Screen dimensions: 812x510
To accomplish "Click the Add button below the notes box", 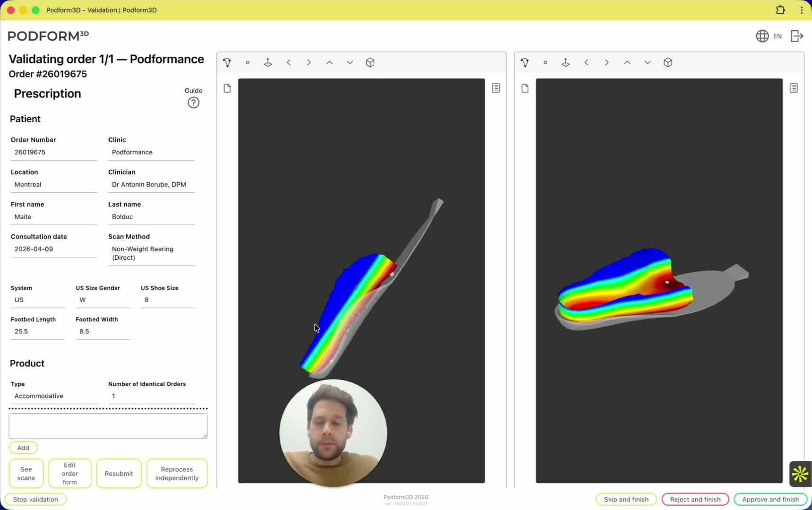I will [23, 448].
